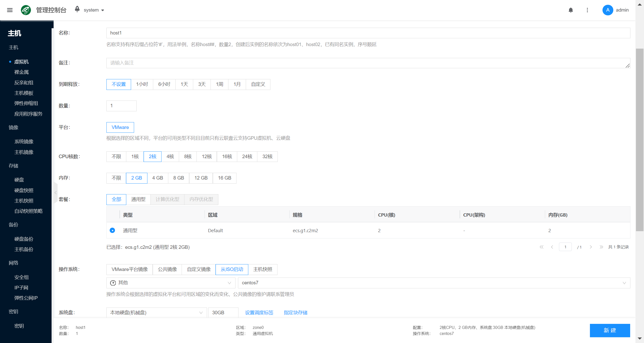Click the help icon next to 其他
The height and width of the screenshot is (343, 644).
click(113, 283)
